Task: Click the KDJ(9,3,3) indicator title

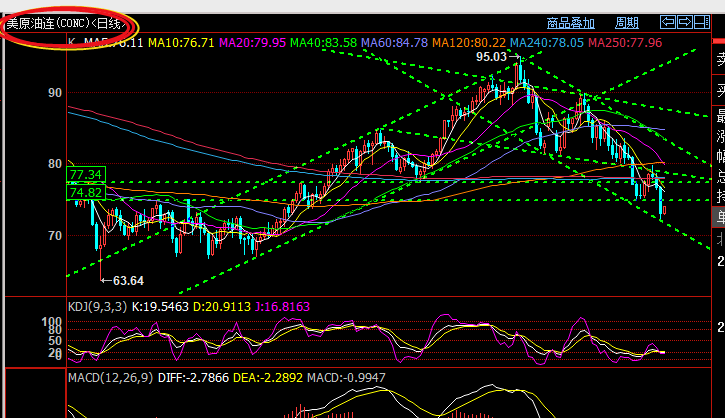Action: (97, 305)
